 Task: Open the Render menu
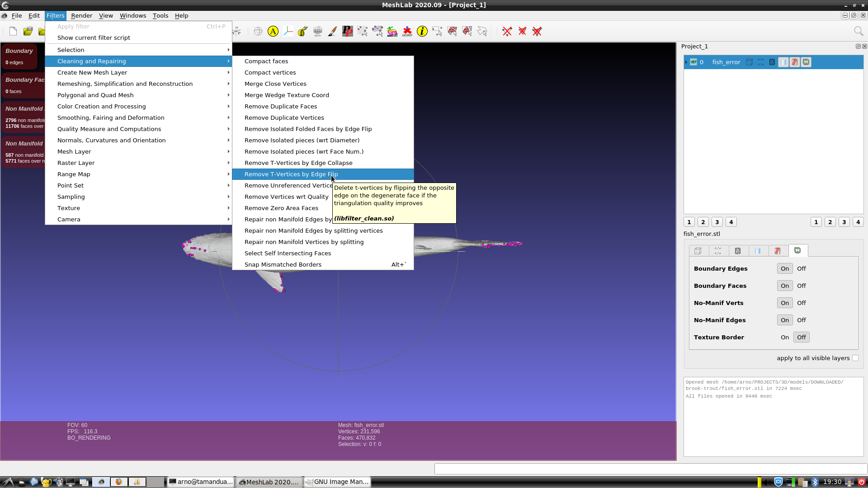81,15
